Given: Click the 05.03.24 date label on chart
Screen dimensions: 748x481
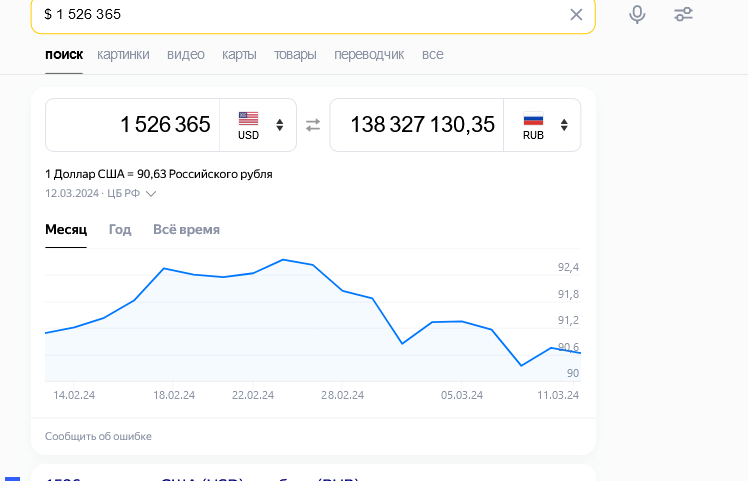Looking at the screenshot, I should (462, 395).
